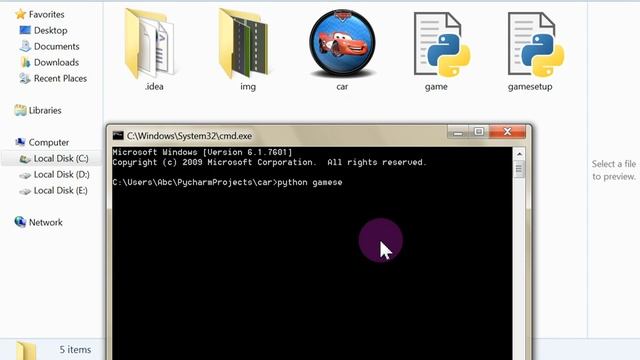Go to Desktop in navigation pane
This screenshot has height=360, width=640.
point(51,30)
